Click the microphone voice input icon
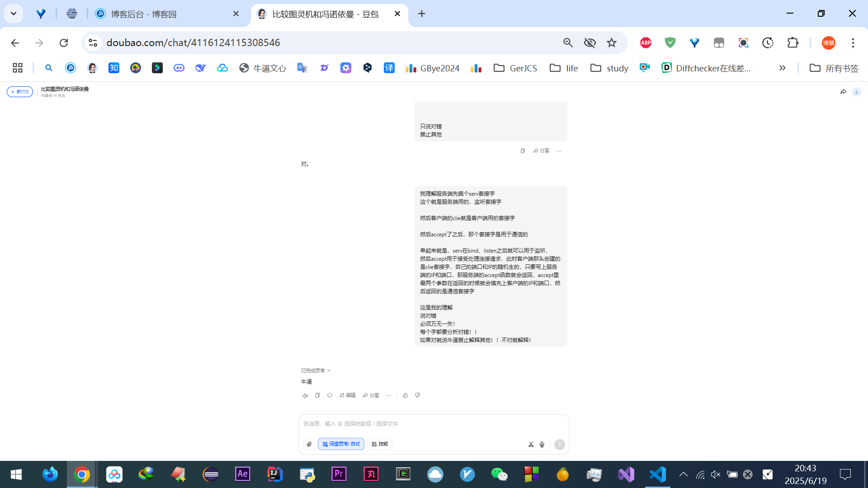This screenshot has width=868, height=488. pos(542,445)
